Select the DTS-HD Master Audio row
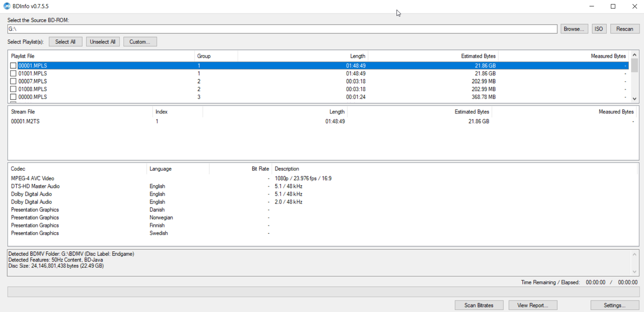644x312 pixels. pyautogui.click(x=322, y=186)
